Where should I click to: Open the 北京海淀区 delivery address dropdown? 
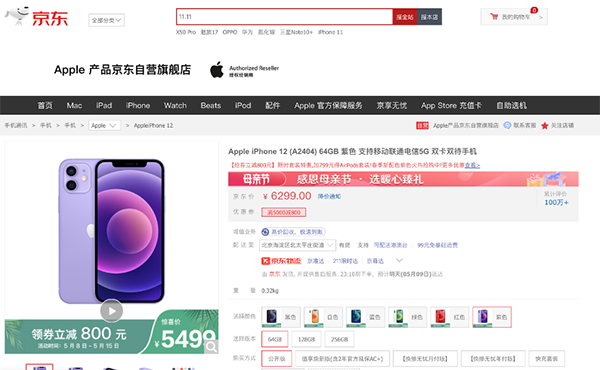297,245
